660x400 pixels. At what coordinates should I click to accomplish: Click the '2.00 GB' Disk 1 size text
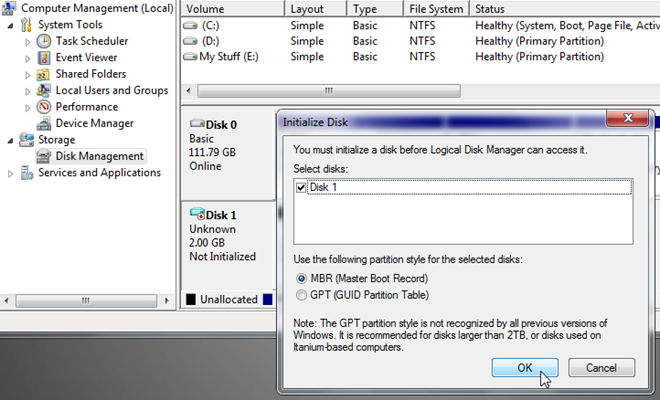[x=207, y=243]
